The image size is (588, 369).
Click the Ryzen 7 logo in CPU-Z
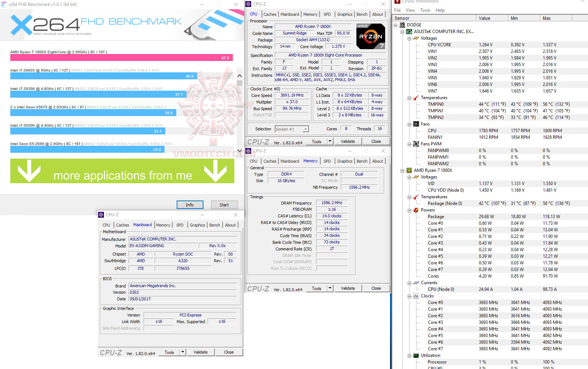(371, 36)
